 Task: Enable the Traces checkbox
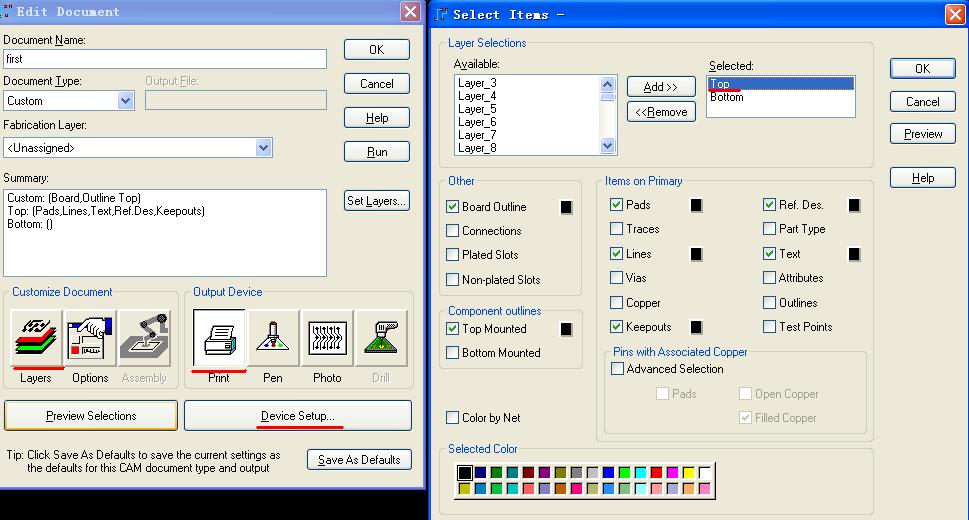[616, 229]
